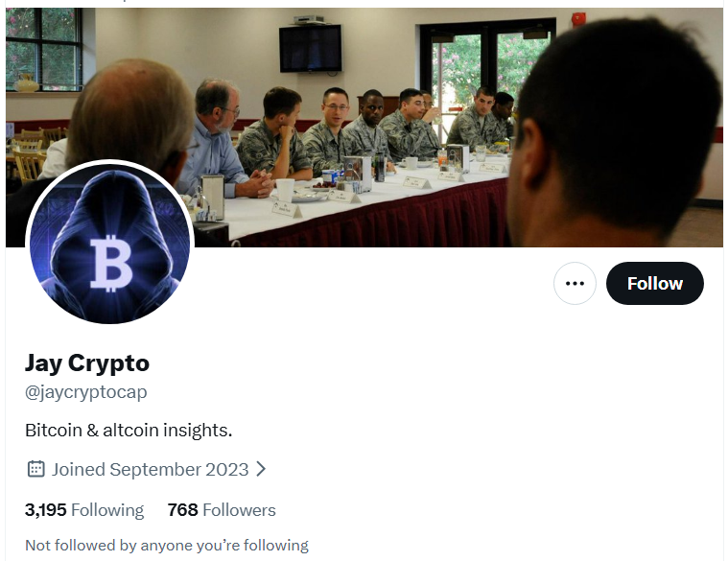Select the bio text Bitcoin & altcoin insights

click(129, 431)
